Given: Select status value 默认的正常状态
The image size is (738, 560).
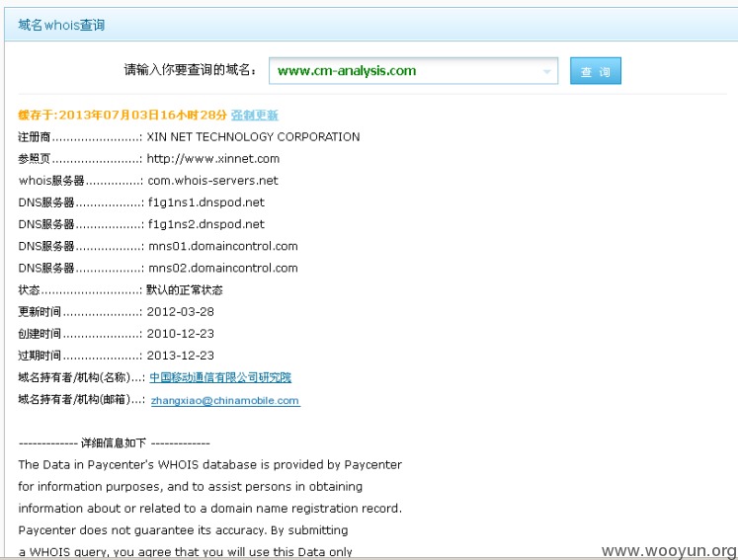Looking at the screenshot, I should point(185,290).
